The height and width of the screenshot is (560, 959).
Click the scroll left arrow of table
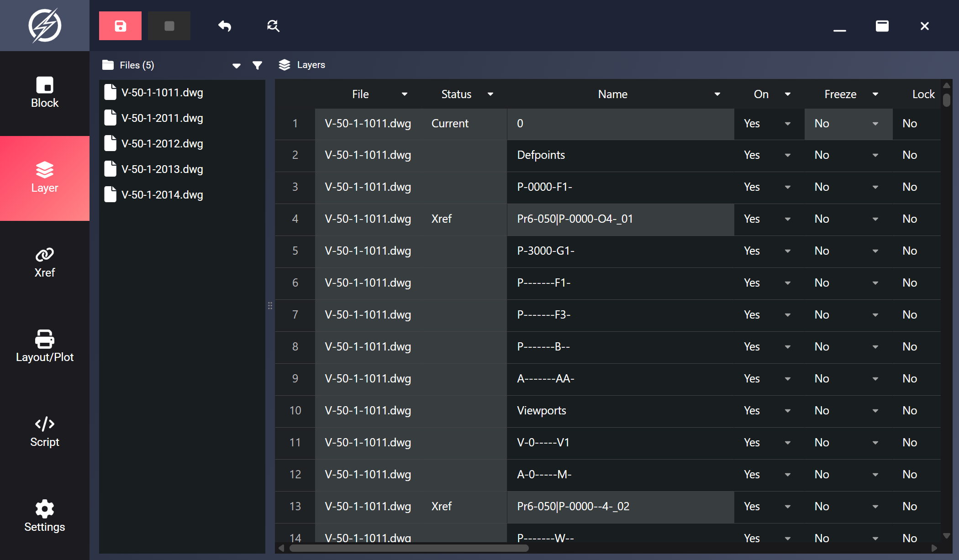281,548
